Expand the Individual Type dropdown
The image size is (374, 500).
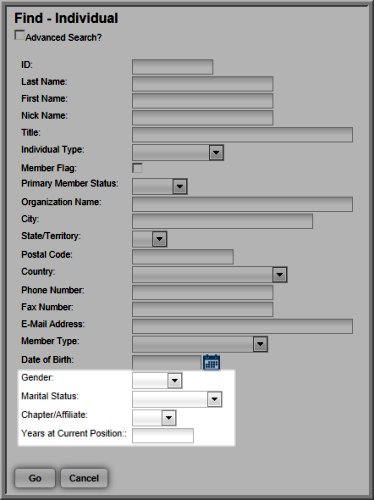click(x=178, y=153)
